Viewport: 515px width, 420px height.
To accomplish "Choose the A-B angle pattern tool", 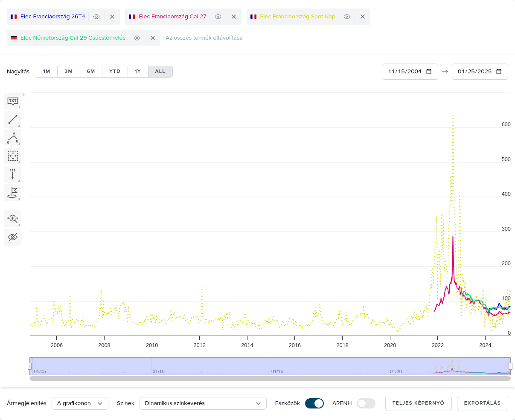I will coord(13,138).
